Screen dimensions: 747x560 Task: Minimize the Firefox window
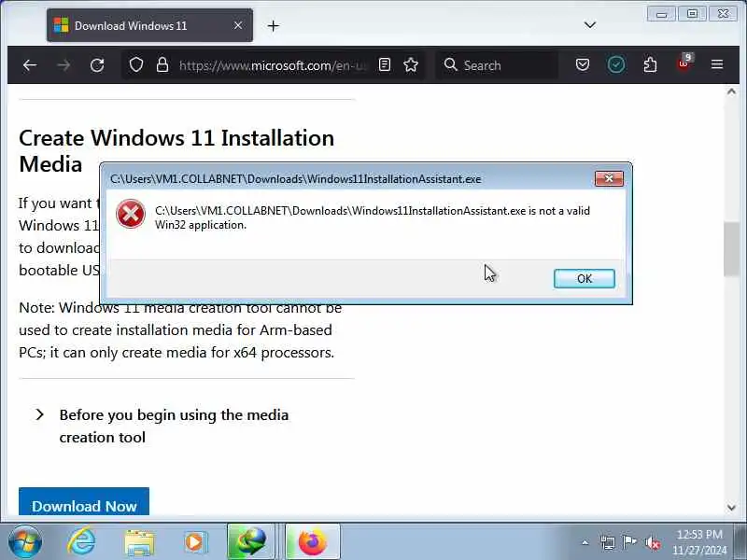pyautogui.click(x=661, y=14)
